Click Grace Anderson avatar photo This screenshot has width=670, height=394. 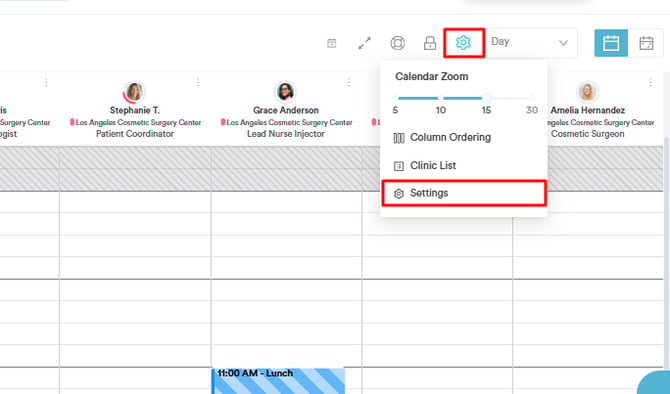pyautogui.click(x=285, y=92)
